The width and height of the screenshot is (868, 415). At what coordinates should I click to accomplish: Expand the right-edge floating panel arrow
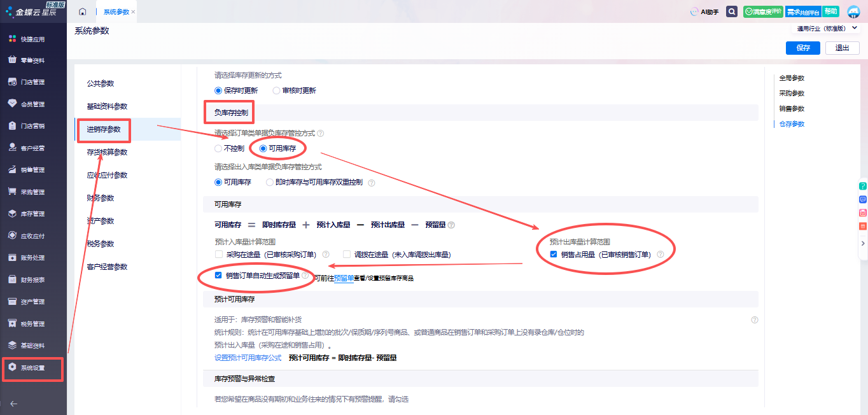tap(863, 243)
